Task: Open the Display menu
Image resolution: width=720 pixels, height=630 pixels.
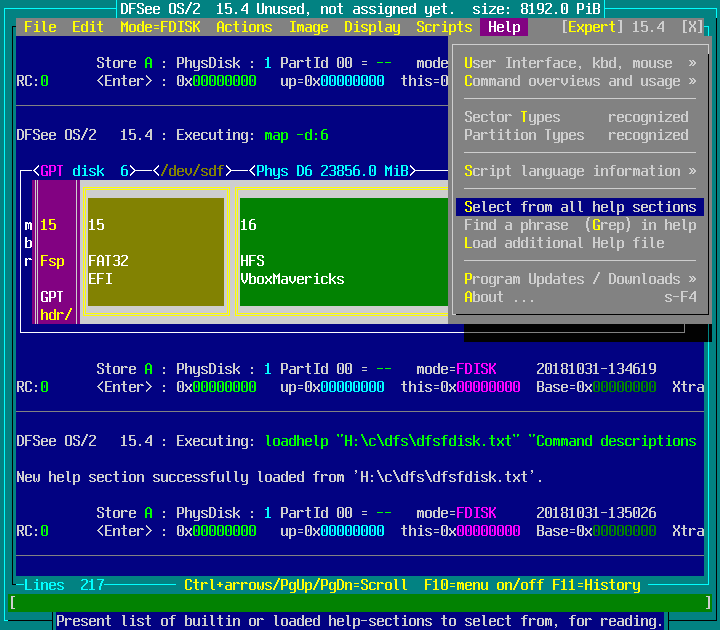Action: point(372,27)
